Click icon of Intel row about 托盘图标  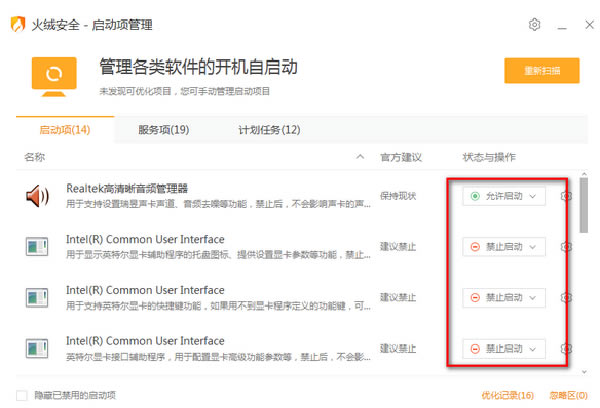tap(37, 246)
